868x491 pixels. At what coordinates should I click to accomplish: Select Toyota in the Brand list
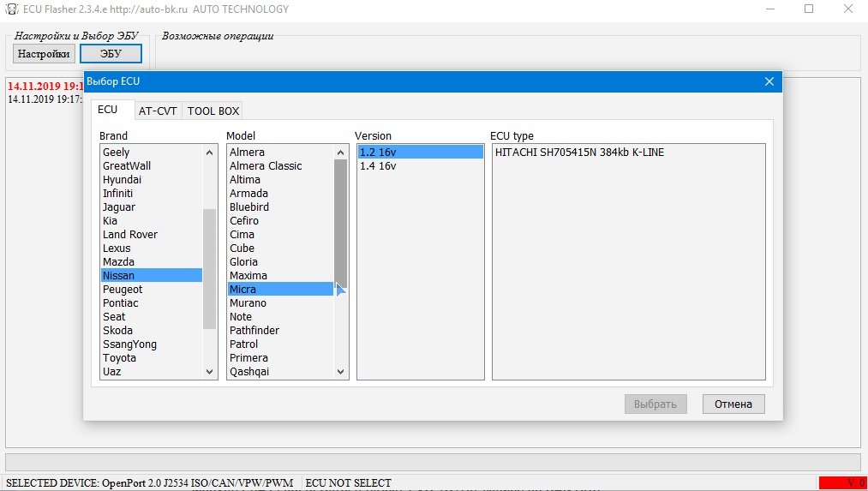pyautogui.click(x=151, y=358)
